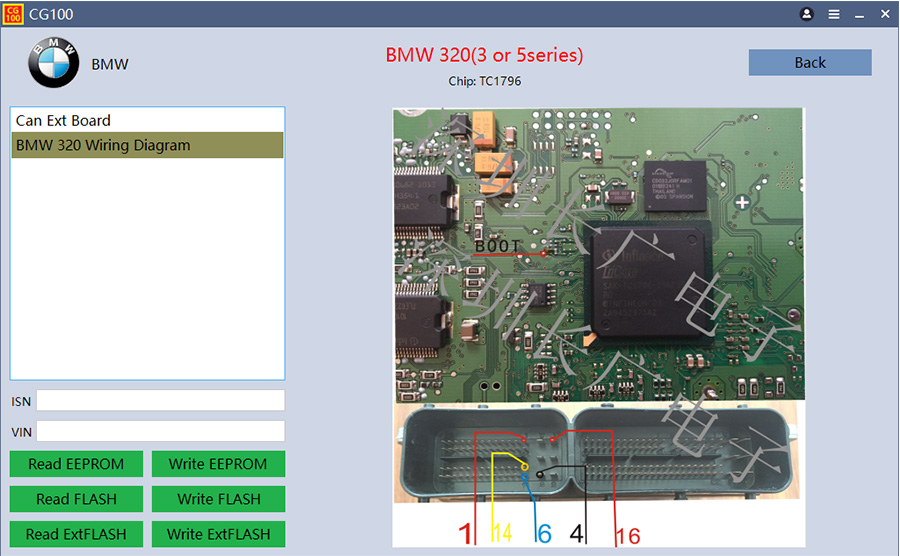Start Read FLASH operation

(x=76, y=499)
